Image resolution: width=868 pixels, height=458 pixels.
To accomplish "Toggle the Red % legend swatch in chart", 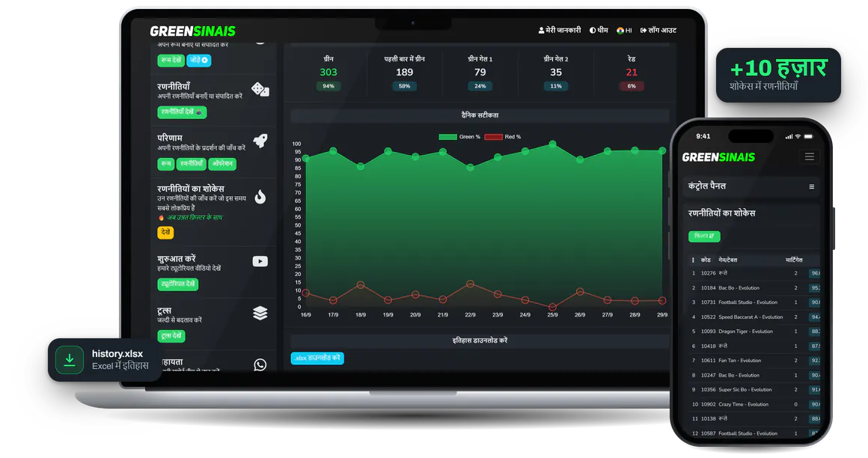I will (493, 137).
